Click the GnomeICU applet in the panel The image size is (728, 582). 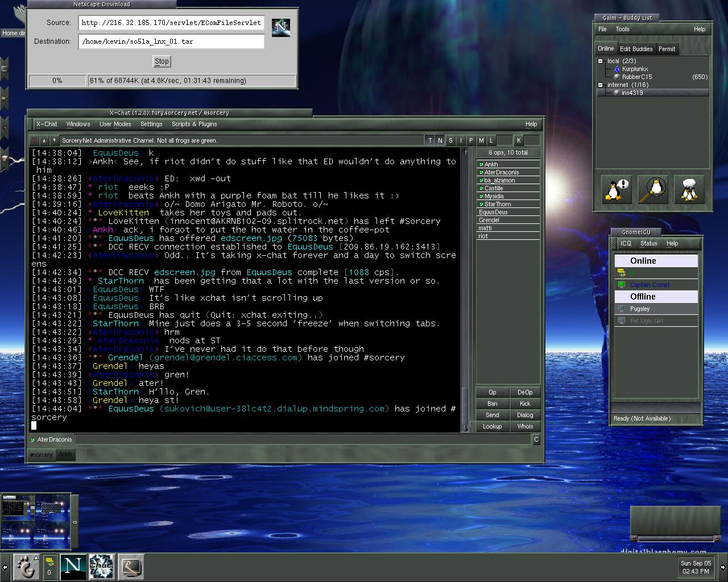click(50, 567)
